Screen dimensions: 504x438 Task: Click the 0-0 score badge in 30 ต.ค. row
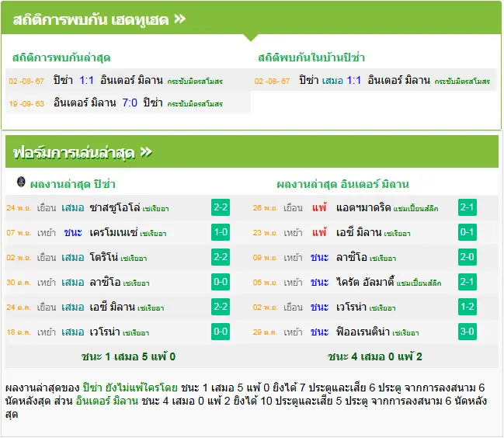point(221,282)
